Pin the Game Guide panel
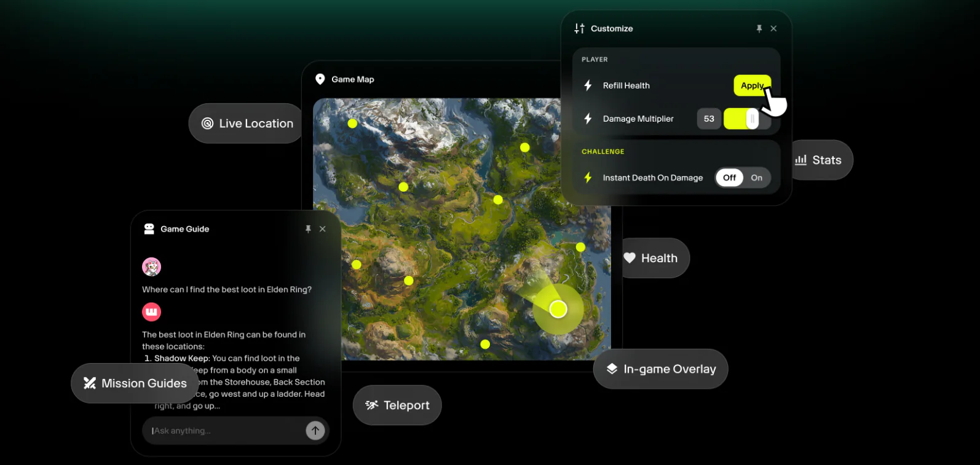The width and height of the screenshot is (980, 465). (x=308, y=229)
